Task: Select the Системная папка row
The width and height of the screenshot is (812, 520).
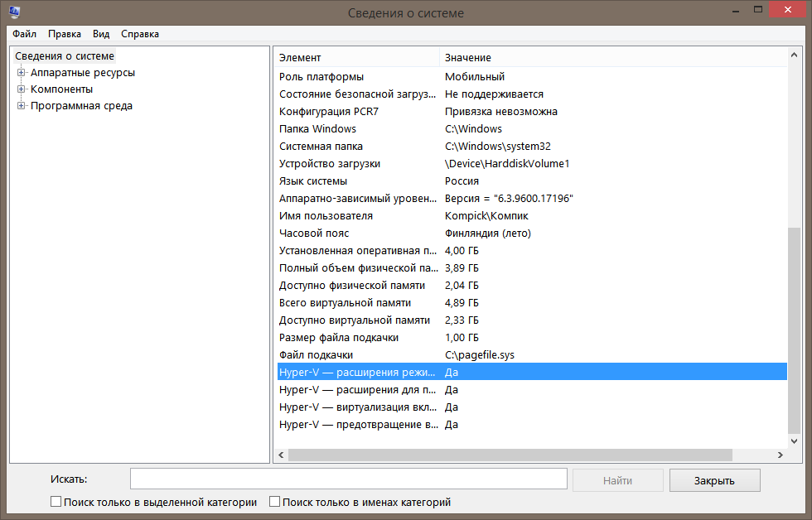Action: (532, 147)
